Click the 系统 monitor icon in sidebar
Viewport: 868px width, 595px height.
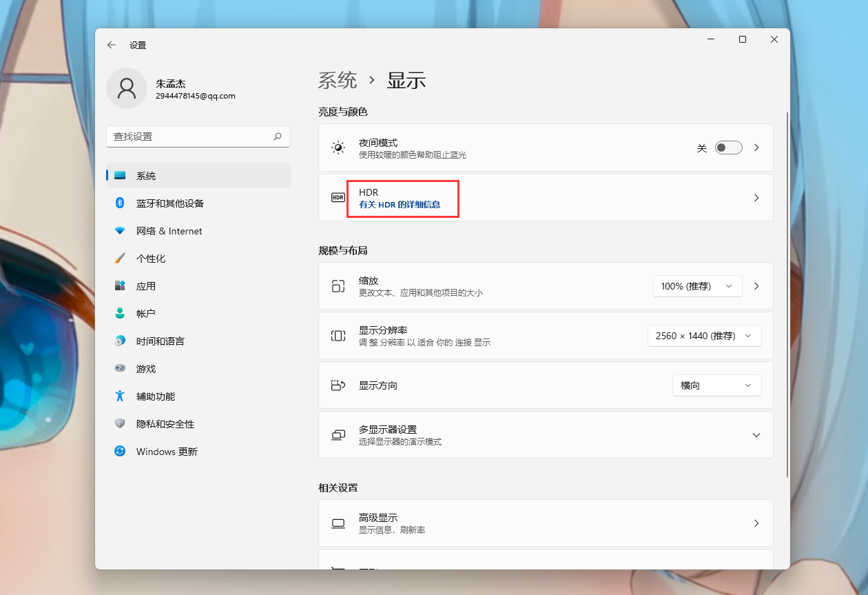click(x=120, y=176)
